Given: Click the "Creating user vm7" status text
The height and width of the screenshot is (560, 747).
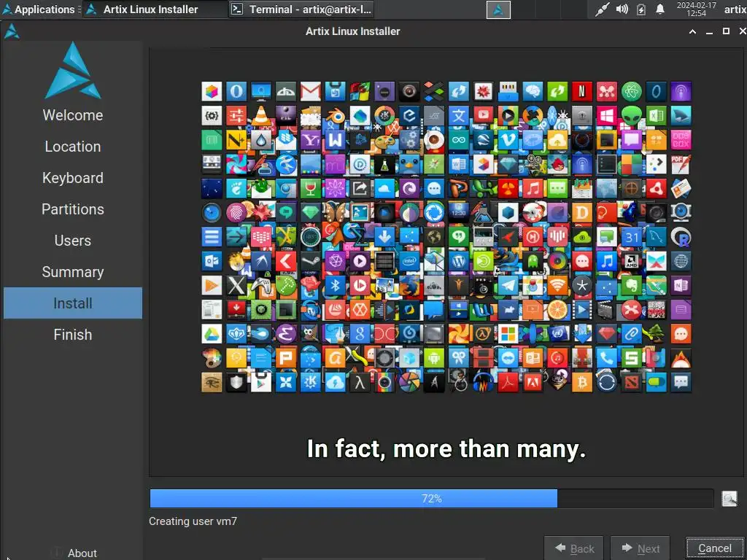Looking at the screenshot, I should pos(193,521).
